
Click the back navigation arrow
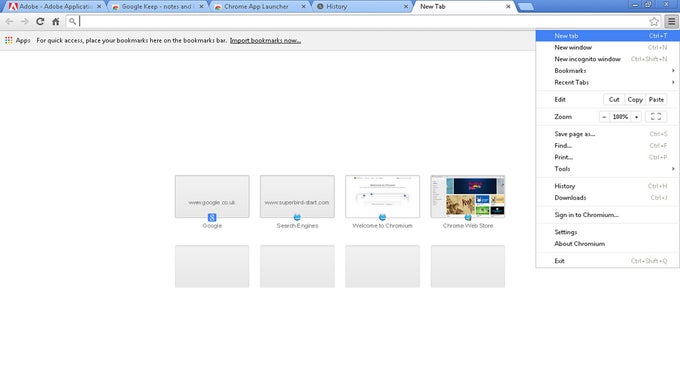[x=9, y=21]
